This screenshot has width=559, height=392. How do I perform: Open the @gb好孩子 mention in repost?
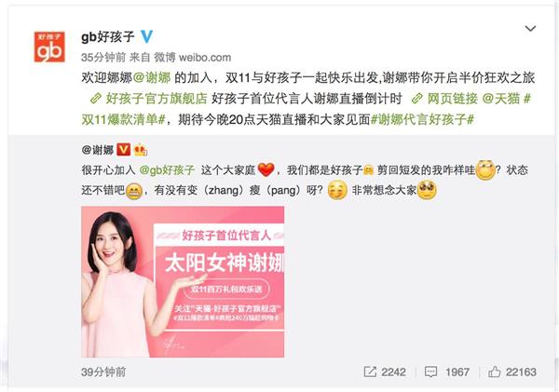pos(167,170)
